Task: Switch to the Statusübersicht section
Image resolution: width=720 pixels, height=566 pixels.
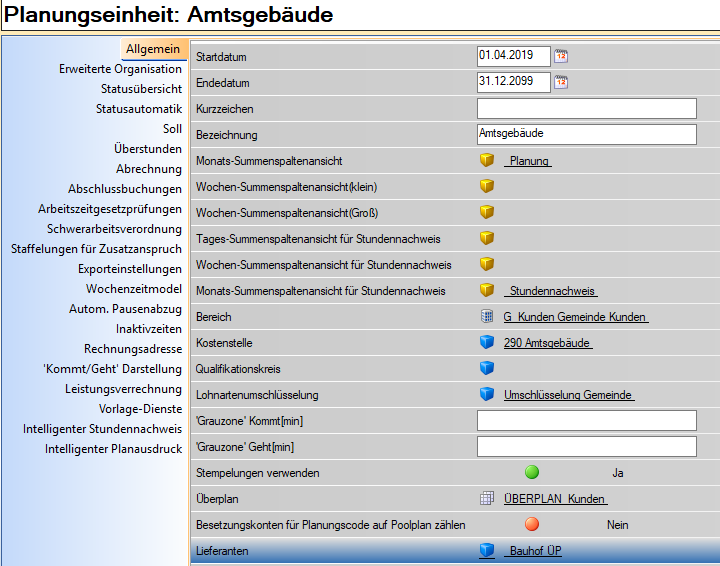Action: pyautogui.click(x=141, y=89)
